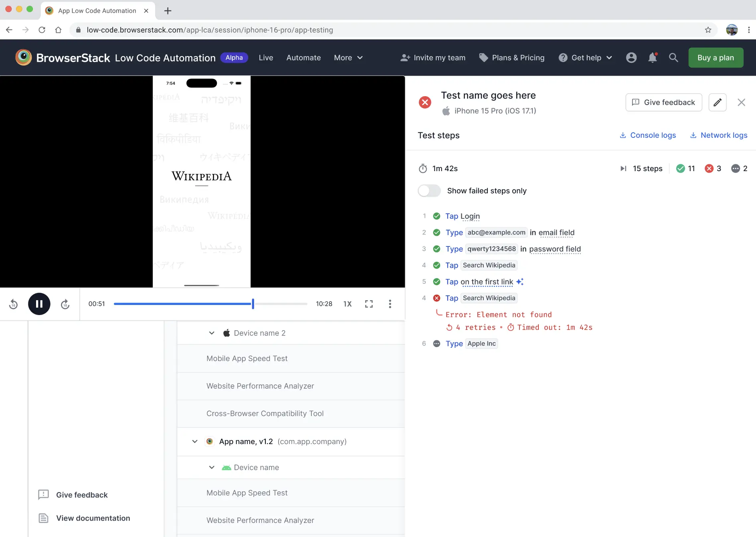The width and height of the screenshot is (756, 537).
Task: Open the notifications bell
Action: coord(652,57)
